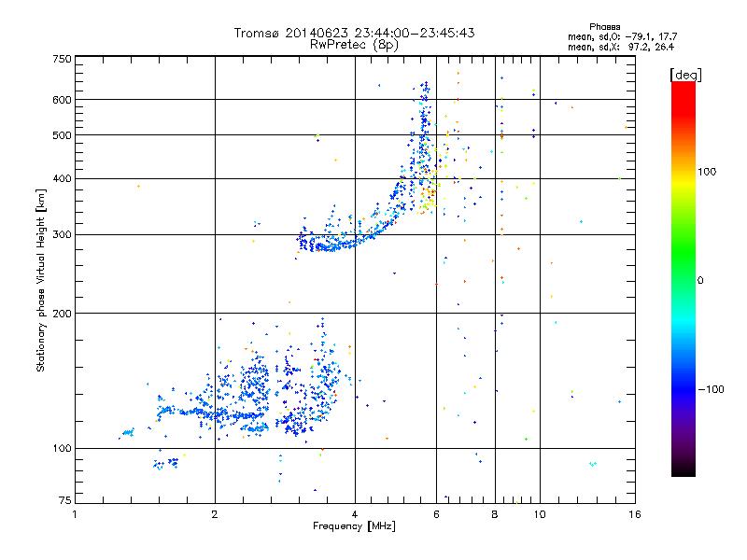Image resolution: width=747 pixels, height=560 pixels.
Task: Click the y-axis '500' tick label
Action: (x=62, y=135)
